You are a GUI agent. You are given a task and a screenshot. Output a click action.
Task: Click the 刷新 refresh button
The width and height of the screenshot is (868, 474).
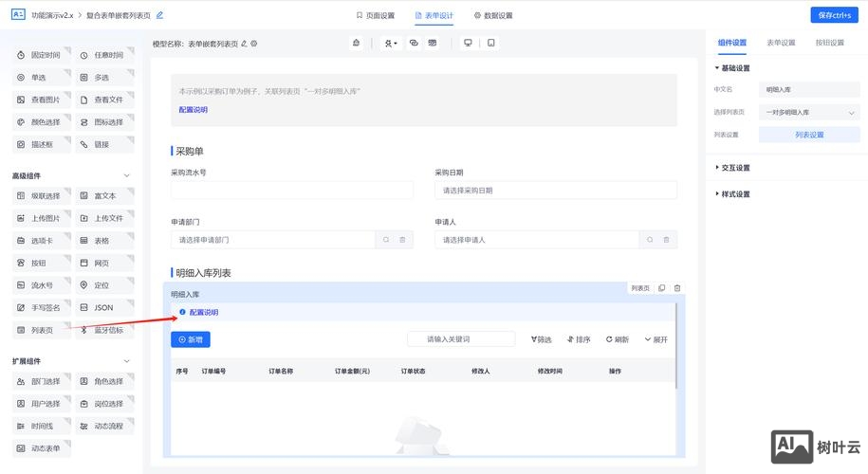[618, 339]
